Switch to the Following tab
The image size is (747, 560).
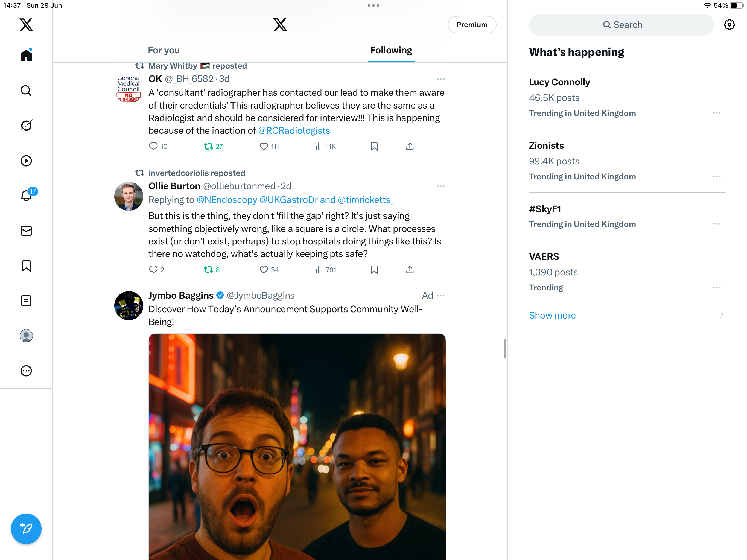[391, 50]
